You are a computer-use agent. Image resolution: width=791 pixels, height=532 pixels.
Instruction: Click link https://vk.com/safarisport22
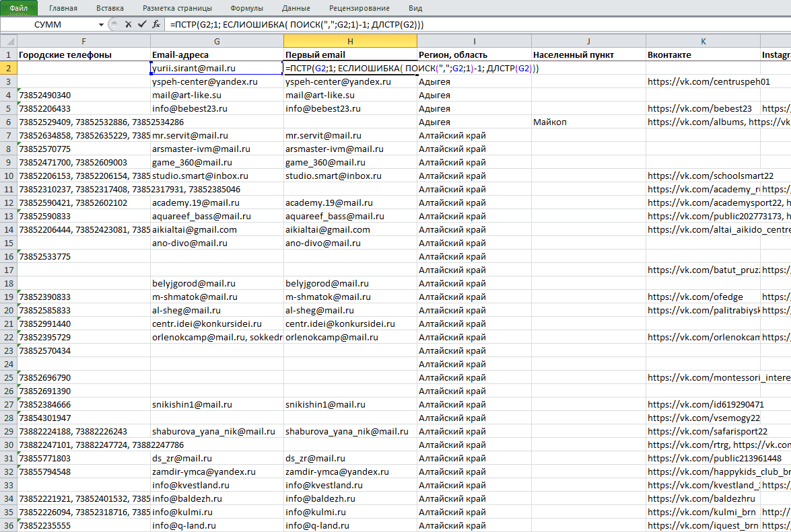click(708, 431)
